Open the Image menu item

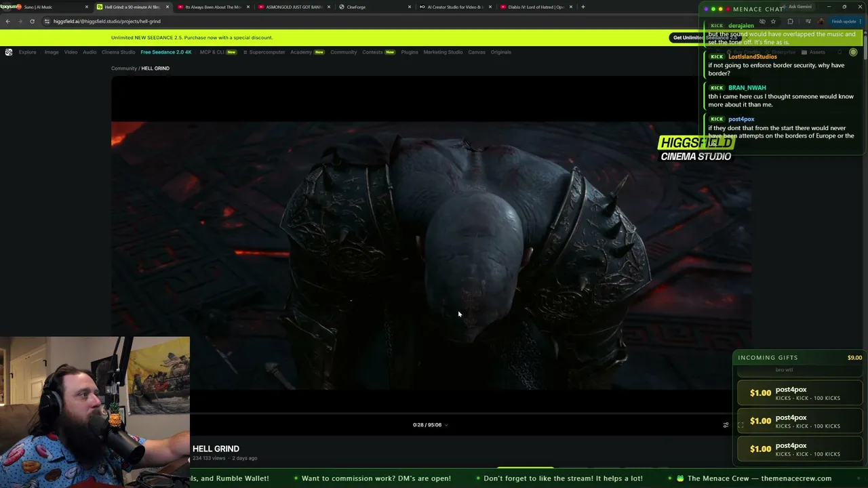click(x=52, y=52)
